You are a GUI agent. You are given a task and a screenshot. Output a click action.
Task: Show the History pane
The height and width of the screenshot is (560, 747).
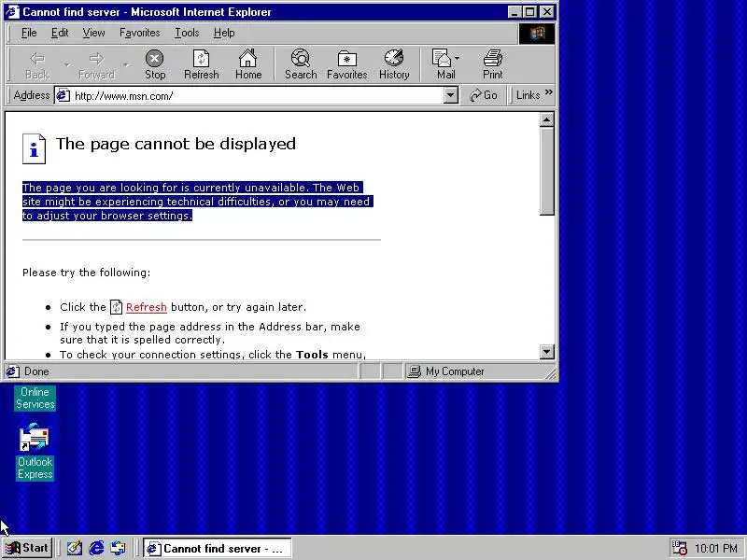(x=394, y=64)
